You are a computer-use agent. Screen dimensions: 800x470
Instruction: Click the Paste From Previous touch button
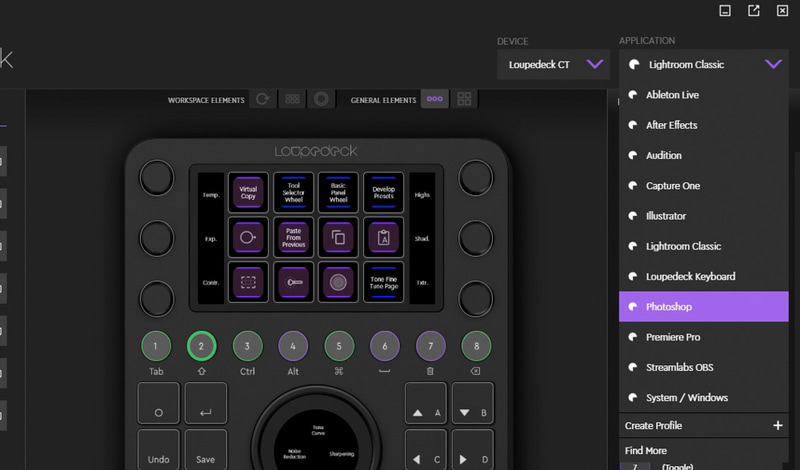[293, 237]
